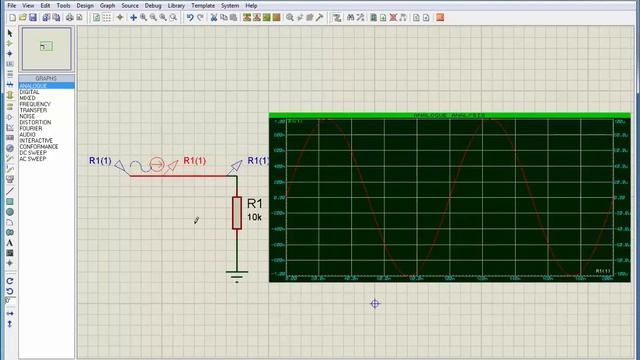Image resolution: width=640 pixels, height=360 pixels.
Task: Select the 2D Markers tool
Action: [x=10, y=263]
